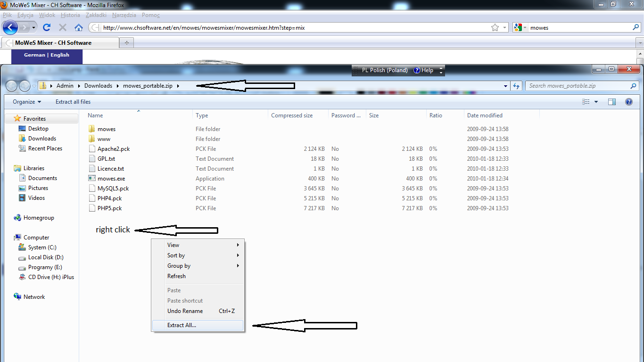
Task: Select the Licence.txt file name
Action: pos(111,169)
